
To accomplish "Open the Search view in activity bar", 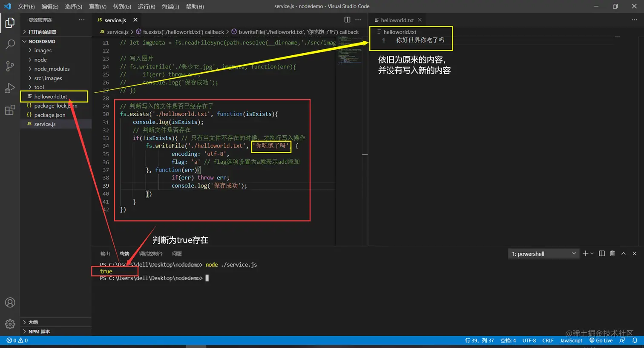I will point(10,44).
